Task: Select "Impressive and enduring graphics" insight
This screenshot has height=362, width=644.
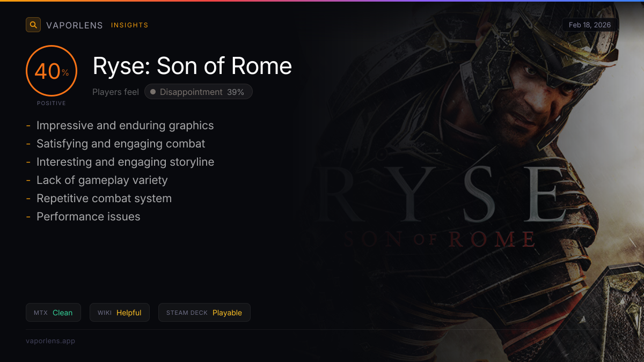Action: [125, 125]
